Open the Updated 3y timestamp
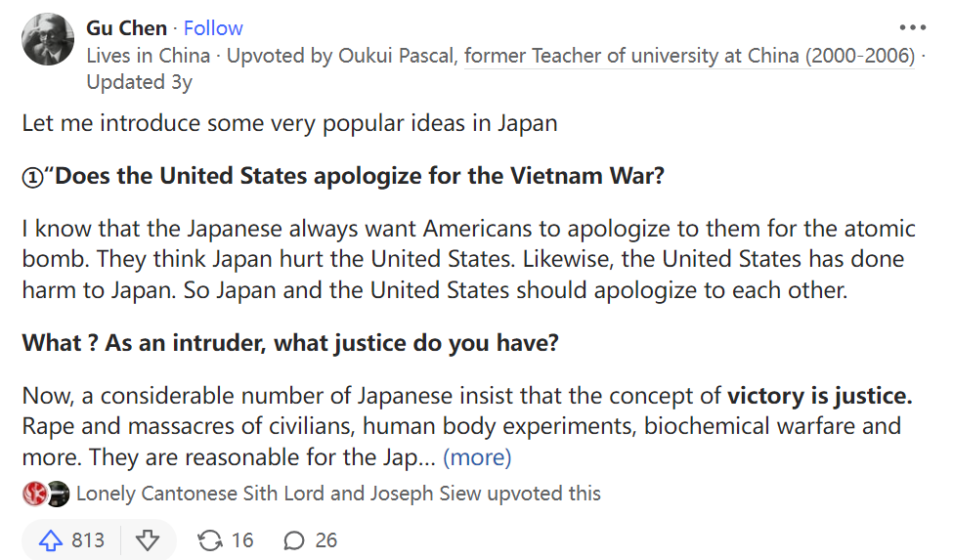 139,83
